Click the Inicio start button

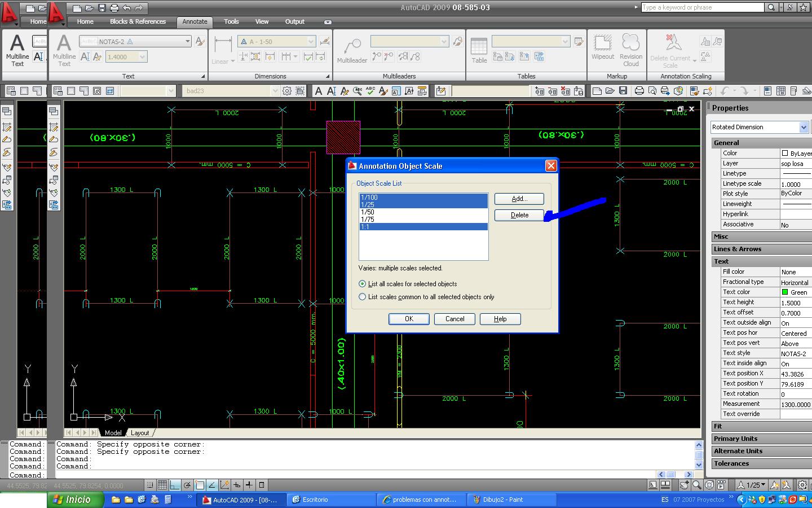pyautogui.click(x=76, y=500)
